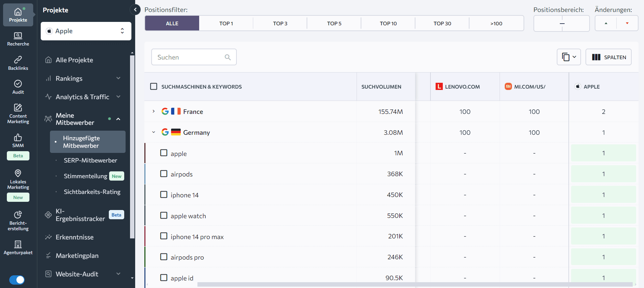This screenshot has width=644, height=288.
Task: Open Lokales Marketing pin icon
Action: click(18, 173)
